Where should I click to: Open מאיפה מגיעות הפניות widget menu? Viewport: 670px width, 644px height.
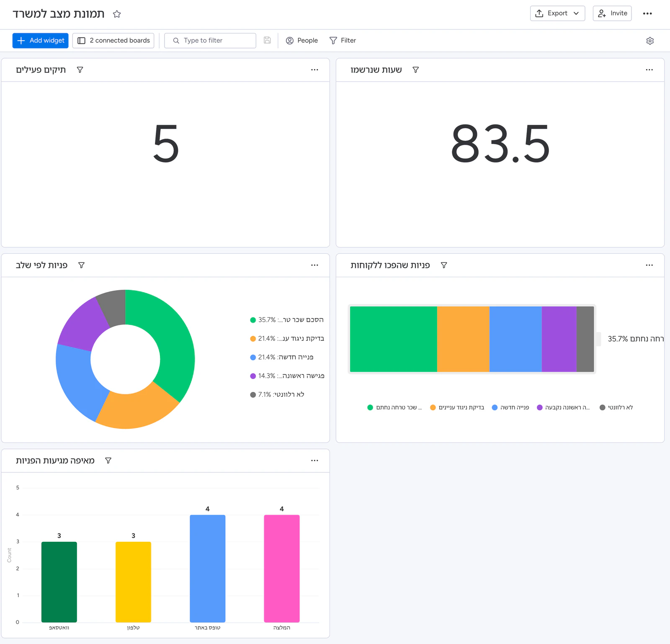tap(314, 461)
